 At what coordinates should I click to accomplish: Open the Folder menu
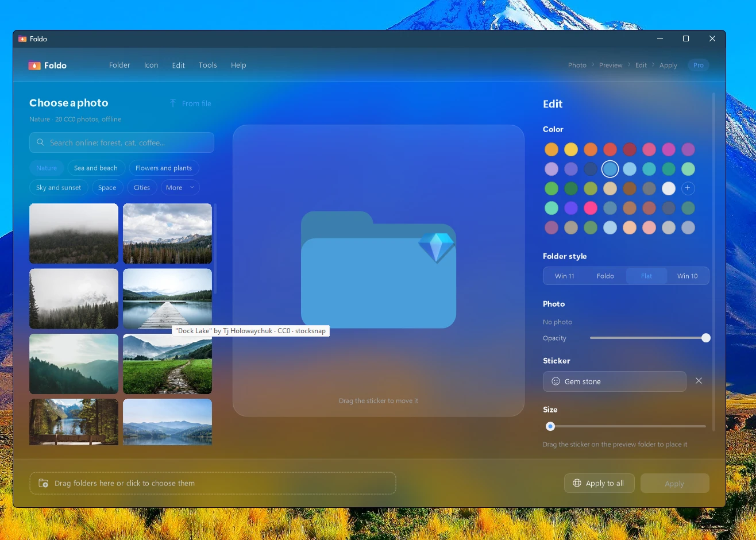click(x=119, y=65)
